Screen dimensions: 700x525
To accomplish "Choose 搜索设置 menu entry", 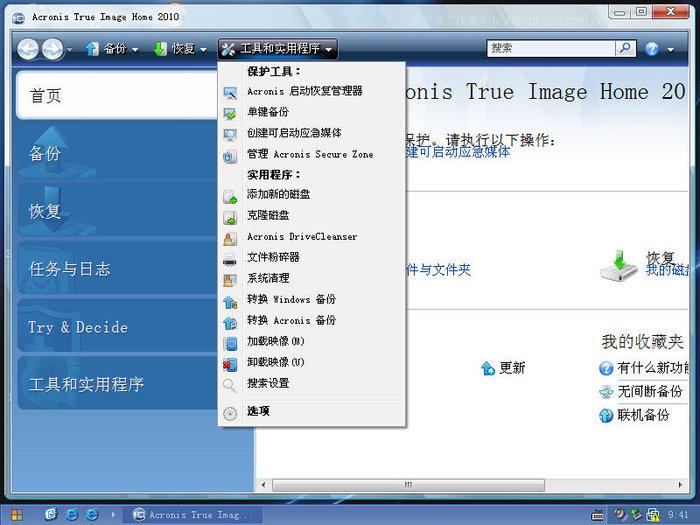I will pyautogui.click(x=312, y=383).
